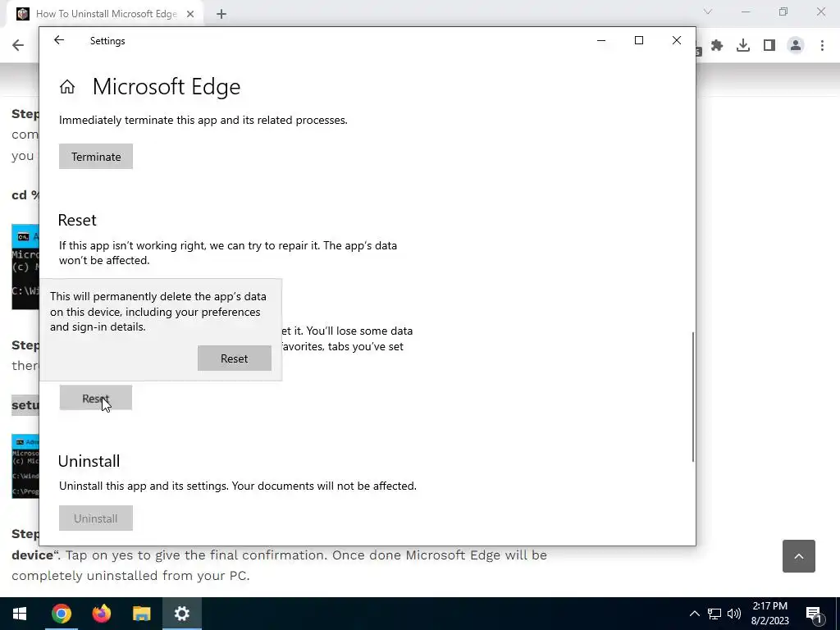Image resolution: width=840 pixels, height=630 pixels.
Task: Confirm Reset in the popup dialog
Action: 234,358
